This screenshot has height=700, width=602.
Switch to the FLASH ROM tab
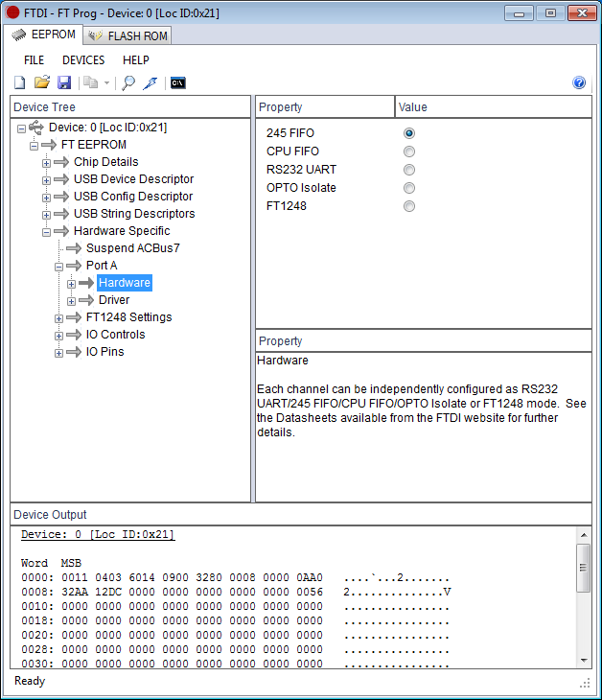(x=127, y=35)
